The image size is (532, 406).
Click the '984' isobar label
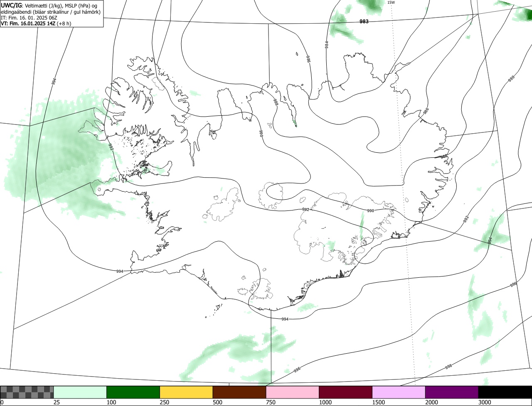pos(327,44)
